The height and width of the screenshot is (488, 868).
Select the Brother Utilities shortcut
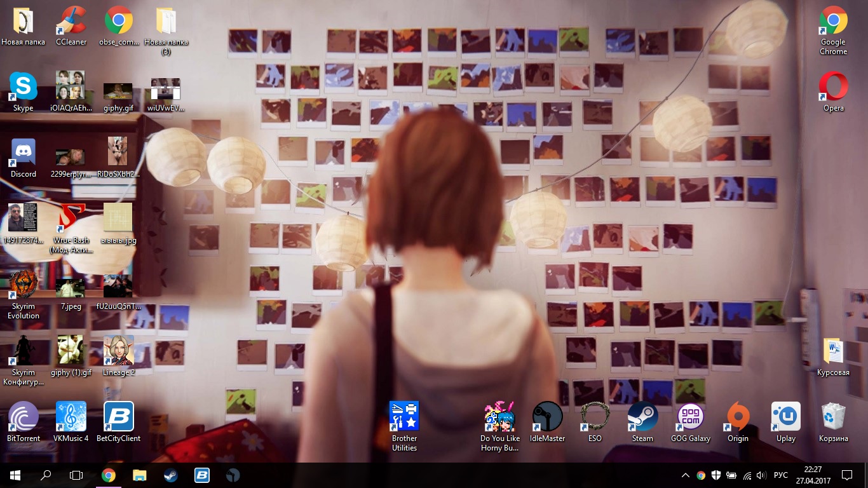click(x=404, y=426)
